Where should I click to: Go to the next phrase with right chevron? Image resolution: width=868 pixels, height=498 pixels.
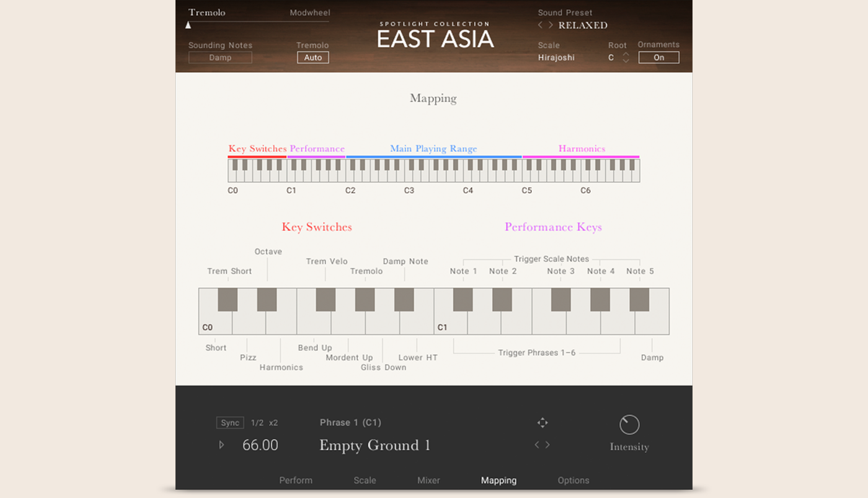547,445
